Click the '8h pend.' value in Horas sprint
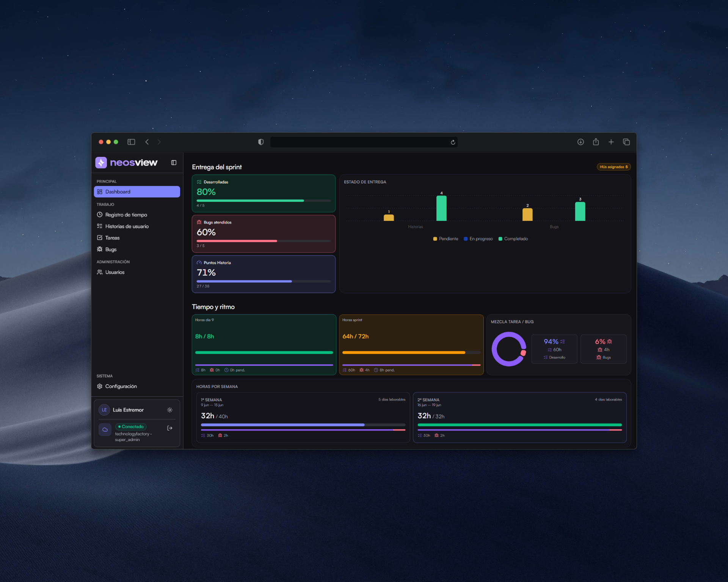The height and width of the screenshot is (582, 728). pos(384,370)
